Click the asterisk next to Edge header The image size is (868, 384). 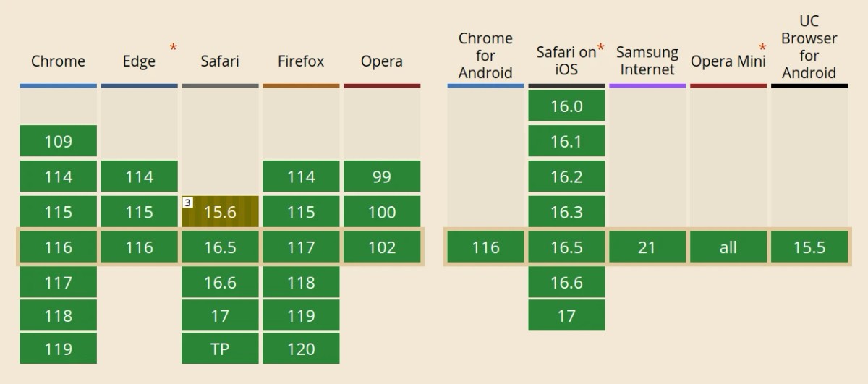(173, 48)
